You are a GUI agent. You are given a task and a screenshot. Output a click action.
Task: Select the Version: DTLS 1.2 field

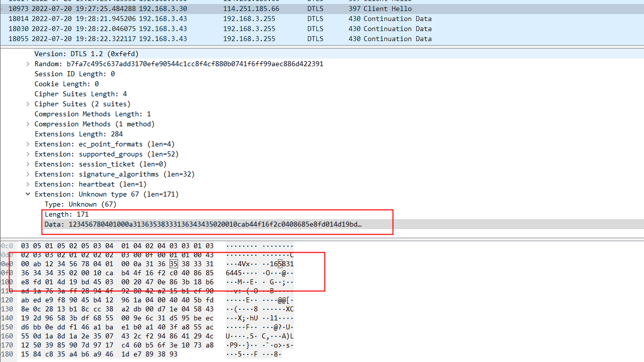point(86,54)
